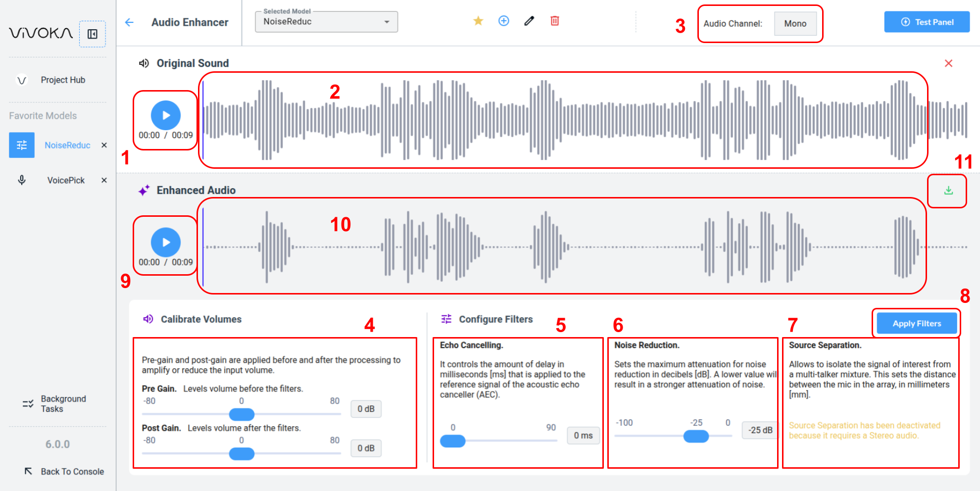Play the Enhanced Audio track

(166, 243)
